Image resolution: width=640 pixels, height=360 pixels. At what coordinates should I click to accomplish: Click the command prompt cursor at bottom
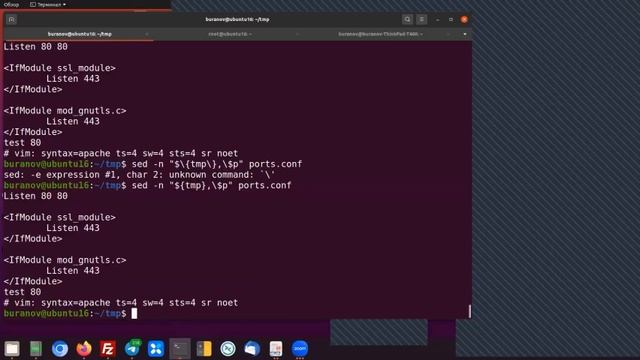(x=134, y=313)
